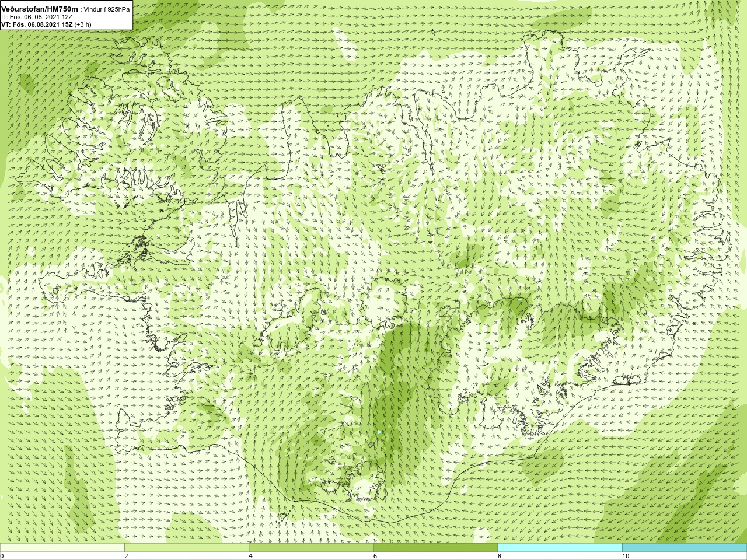Click the legend tick label 4

coord(250,556)
